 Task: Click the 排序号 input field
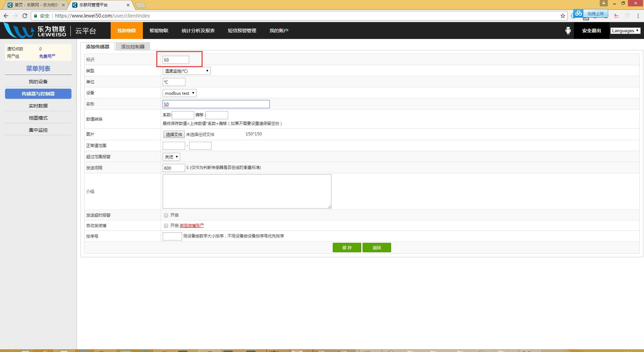[x=172, y=236]
